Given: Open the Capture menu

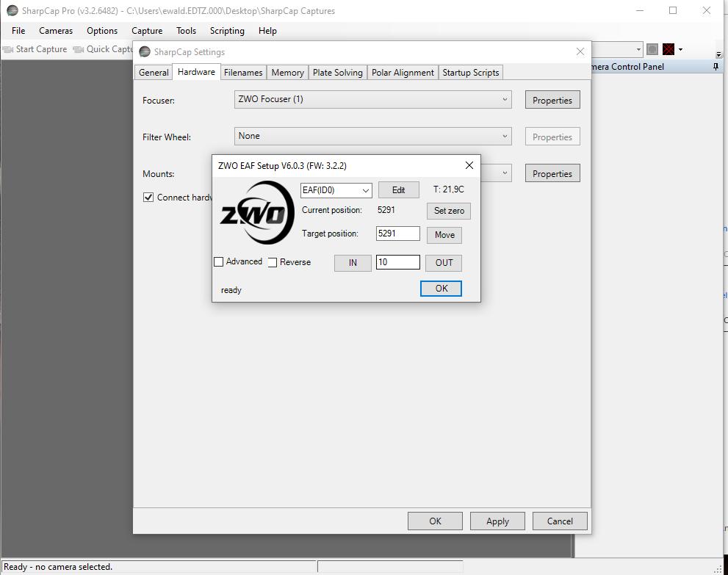Looking at the screenshot, I should click(x=147, y=31).
